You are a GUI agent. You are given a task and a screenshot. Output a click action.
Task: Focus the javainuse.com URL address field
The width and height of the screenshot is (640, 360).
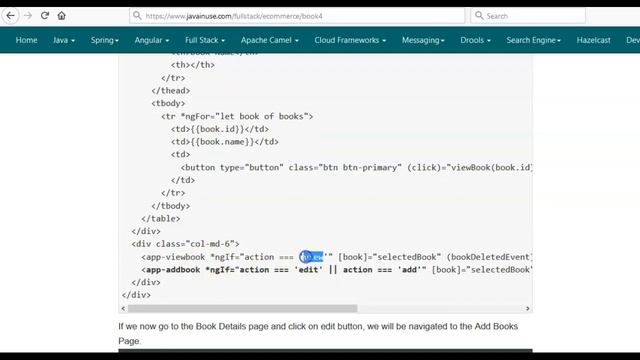pos(297,16)
